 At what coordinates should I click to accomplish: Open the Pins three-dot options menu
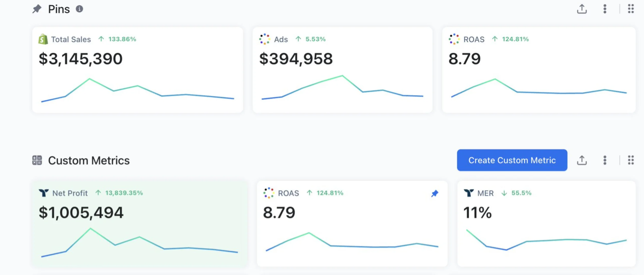tap(605, 9)
